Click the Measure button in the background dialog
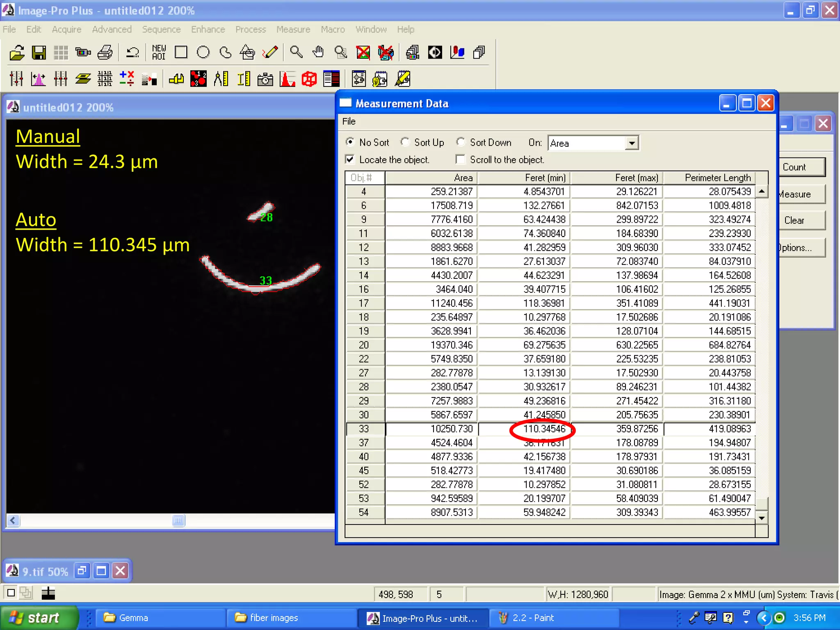This screenshot has height=630, width=840. point(801,194)
